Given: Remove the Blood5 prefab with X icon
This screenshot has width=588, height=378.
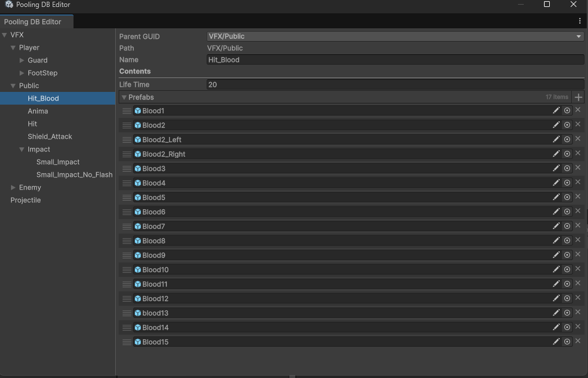Looking at the screenshot, I should pos(578,197).
